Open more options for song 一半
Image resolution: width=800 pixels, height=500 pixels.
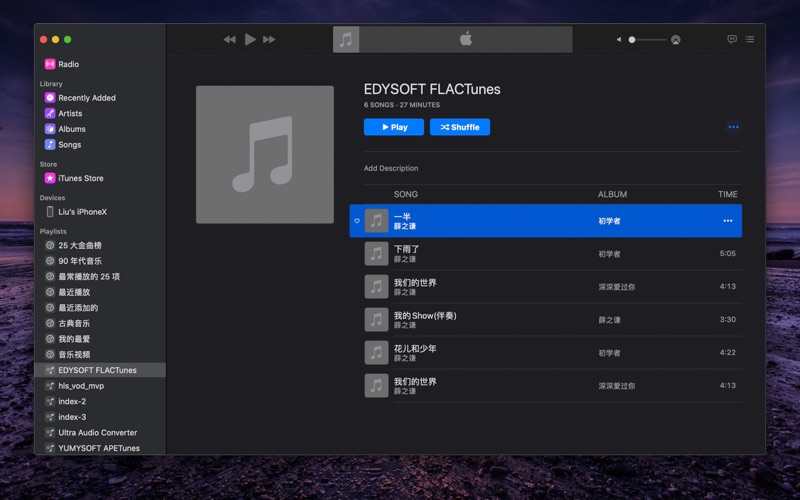[x=728, y=220]
